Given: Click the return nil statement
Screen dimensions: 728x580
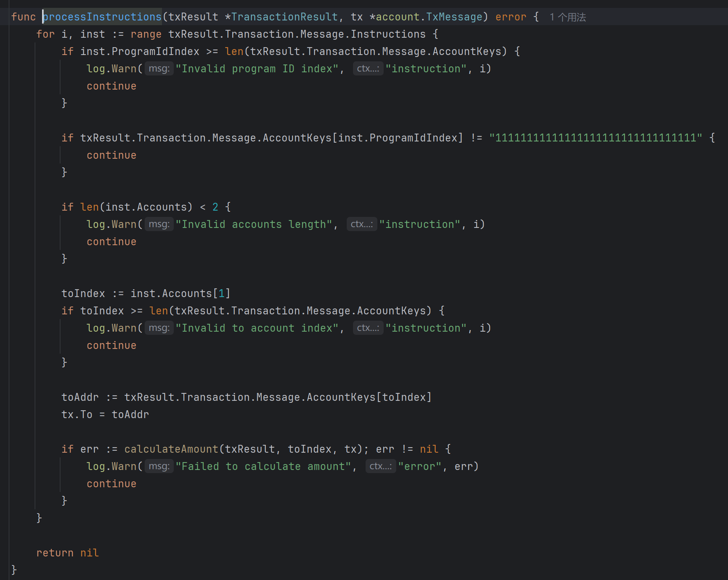Looking at the screenshot, I should click(x=68, y=553).
